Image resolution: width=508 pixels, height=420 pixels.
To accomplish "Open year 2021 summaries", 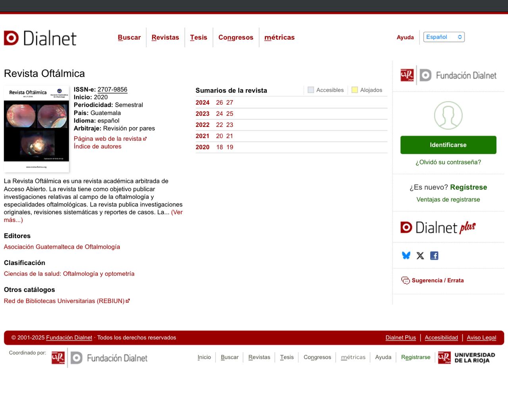I will [202, 136].
